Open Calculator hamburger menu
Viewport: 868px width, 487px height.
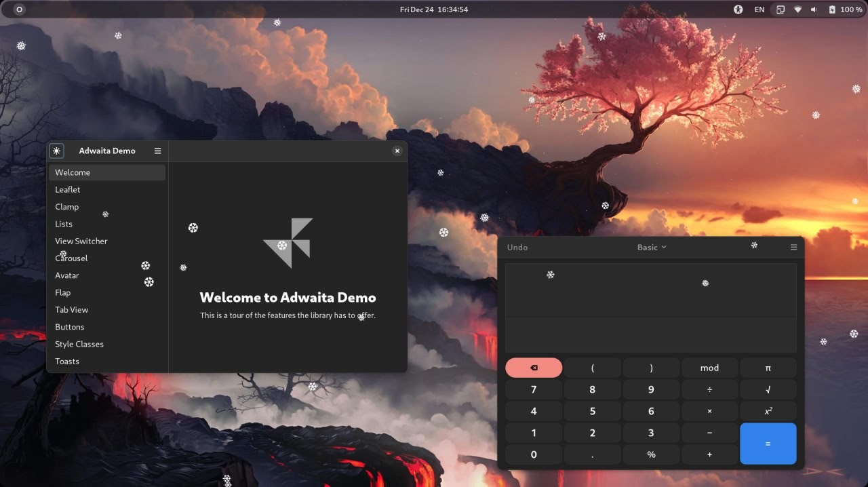tap(793, 248)
